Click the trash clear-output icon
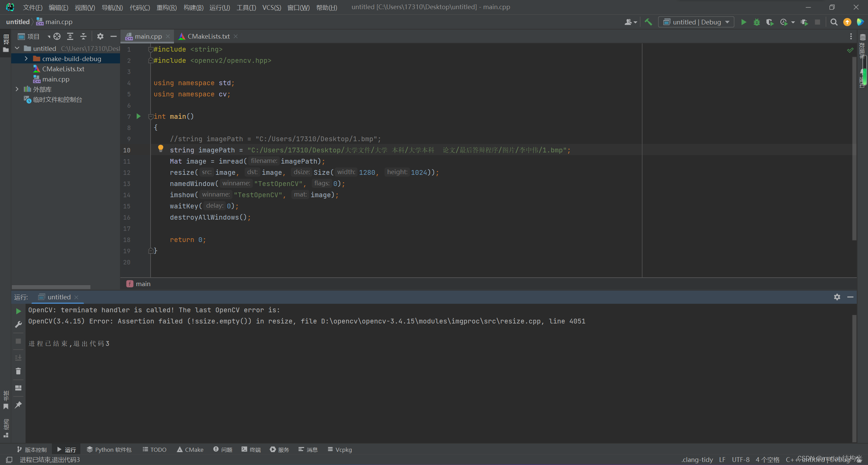868x465 pixels. [x=19, y=371]
